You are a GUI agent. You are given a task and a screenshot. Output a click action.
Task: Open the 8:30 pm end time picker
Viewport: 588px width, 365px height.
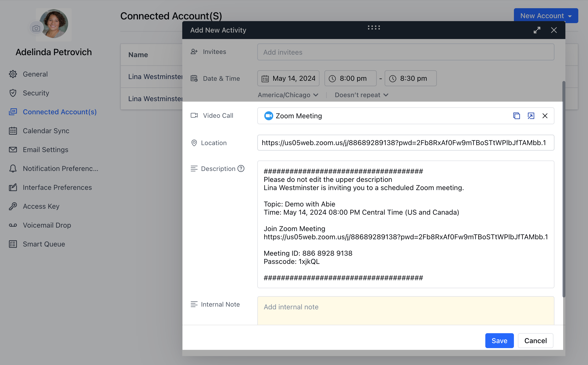pos(410,78)
